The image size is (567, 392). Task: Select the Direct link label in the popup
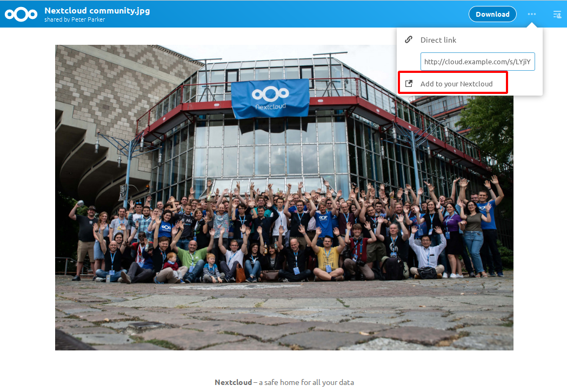(x=438, y=40)
